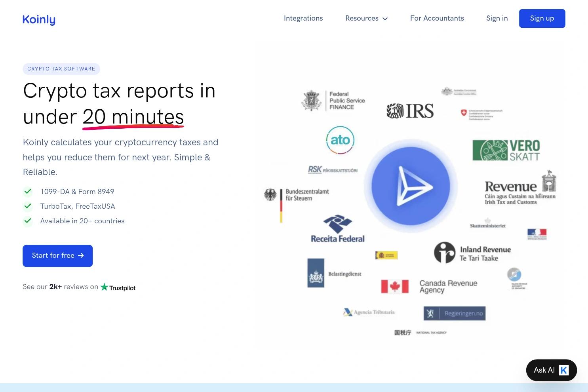Open the Ask AI chat button
588x392 pixels.
[x=551, y=370]
